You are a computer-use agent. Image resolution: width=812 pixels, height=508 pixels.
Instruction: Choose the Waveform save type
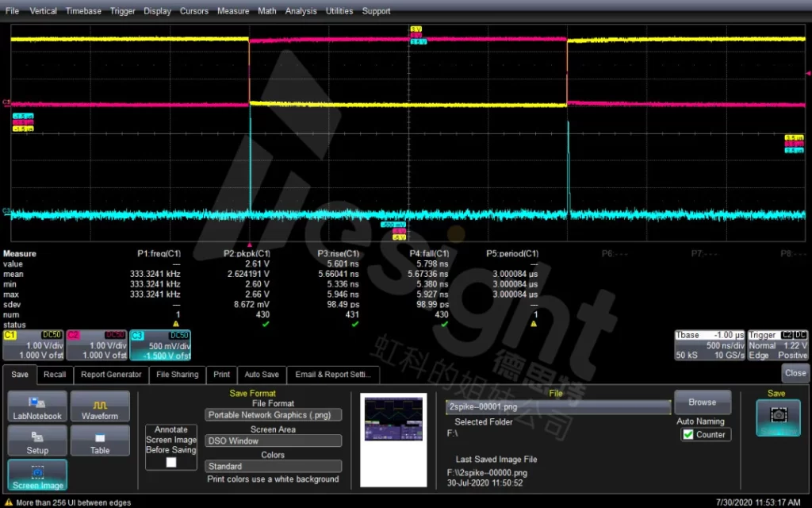[x=100, y=406]
